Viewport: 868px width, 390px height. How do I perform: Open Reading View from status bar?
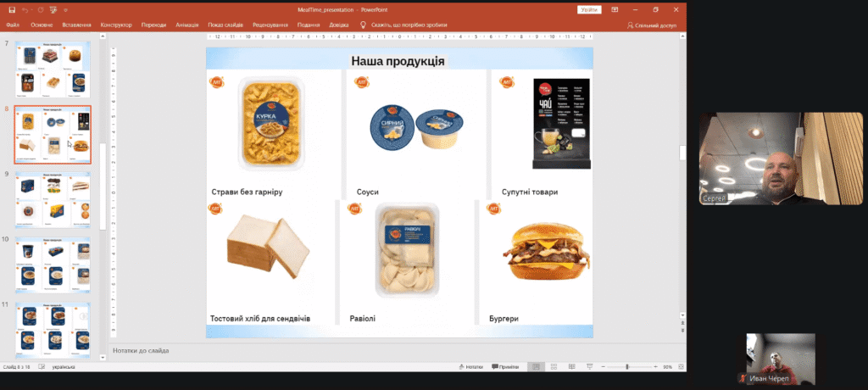point(571,366)
